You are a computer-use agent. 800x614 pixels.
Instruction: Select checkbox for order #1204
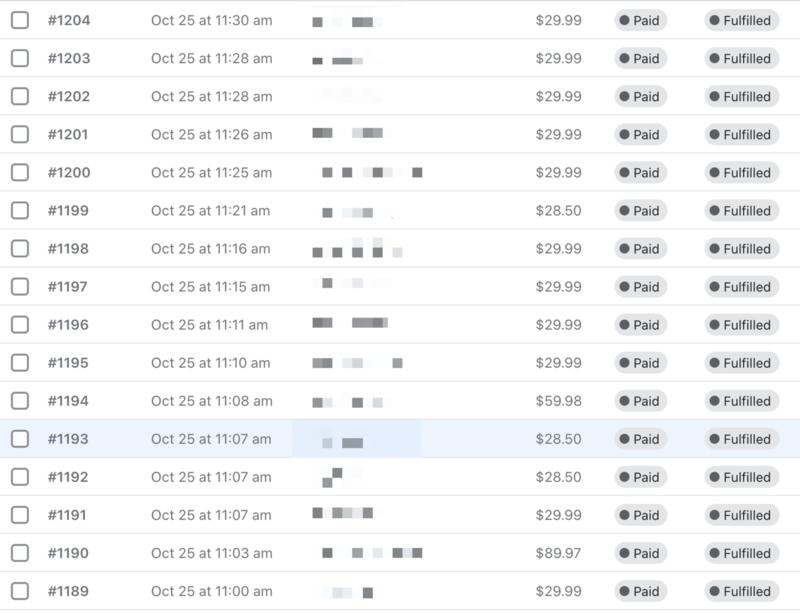point(20,20)
